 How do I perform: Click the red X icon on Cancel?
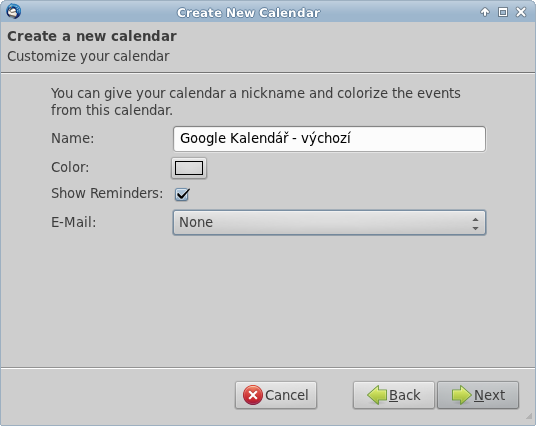click(253, 395)
